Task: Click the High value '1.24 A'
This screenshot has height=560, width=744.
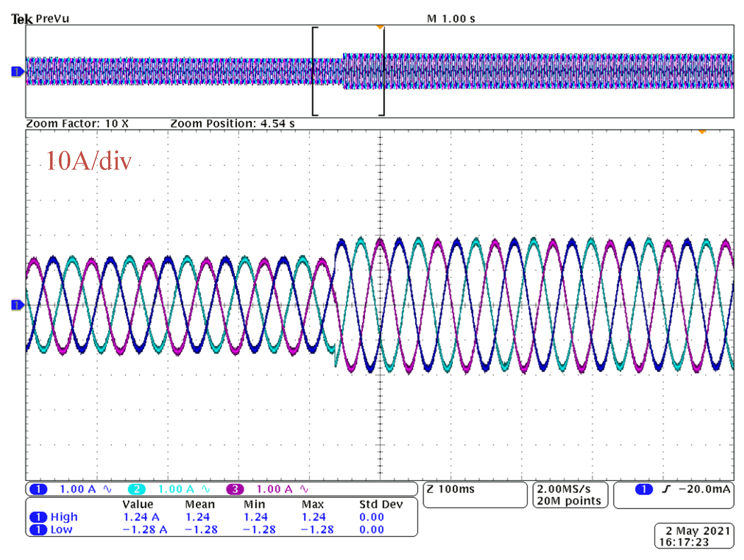Action: pos(141,517)
